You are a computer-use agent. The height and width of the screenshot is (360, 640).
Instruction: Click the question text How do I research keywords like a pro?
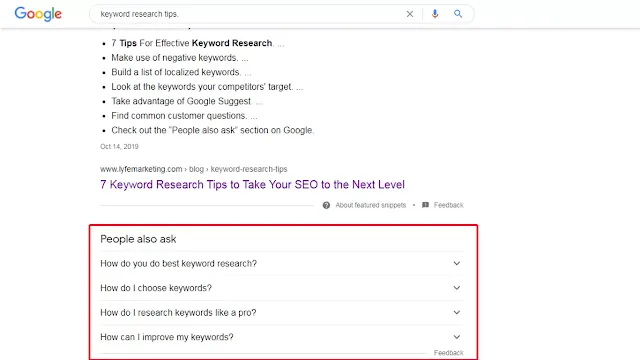coord(178,313)
